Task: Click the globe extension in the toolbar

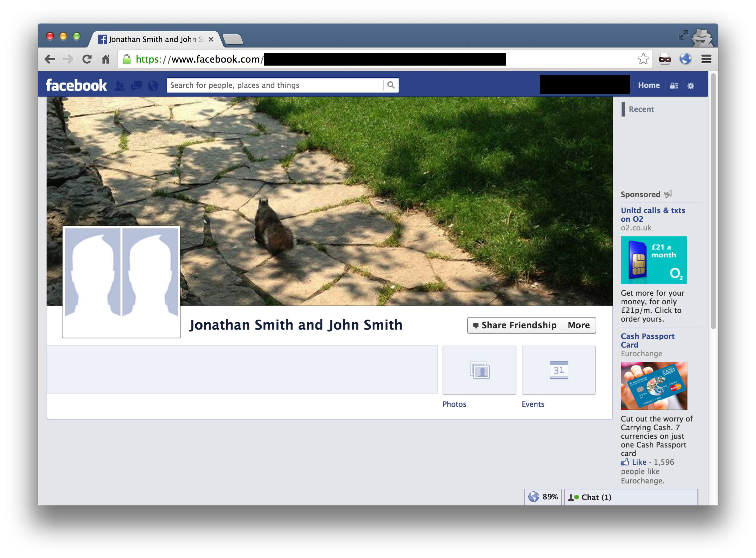Action: tap(685, 59)
